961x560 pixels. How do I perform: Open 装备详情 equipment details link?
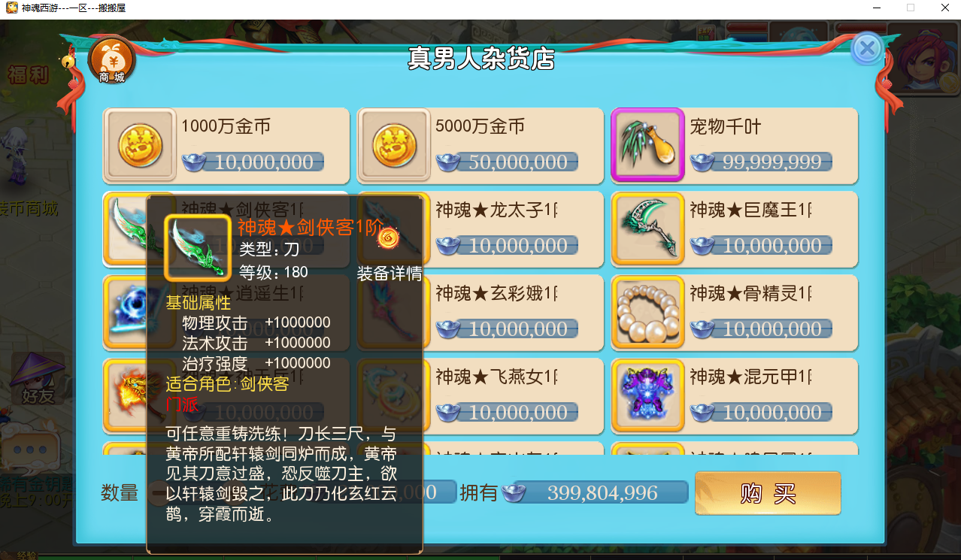pyautogui.click(x=390, y=274)
